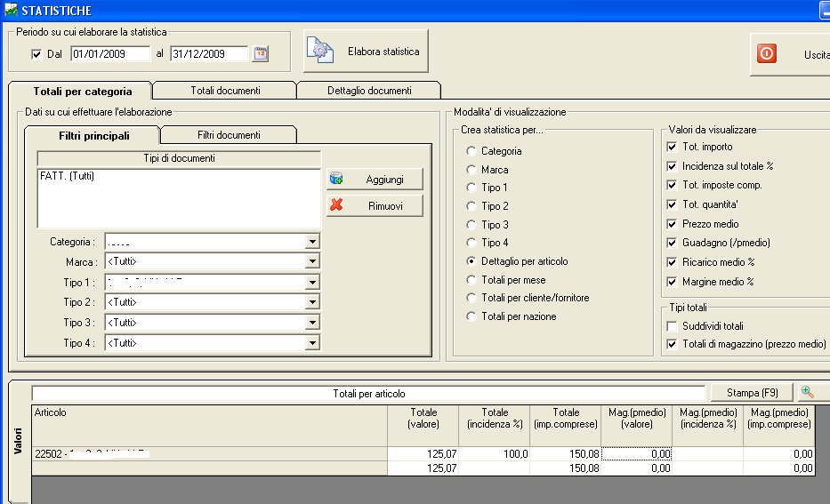830x504 pixels.
Task: Click the magnifier zoom icon beside Stampa
Action: 808,392
